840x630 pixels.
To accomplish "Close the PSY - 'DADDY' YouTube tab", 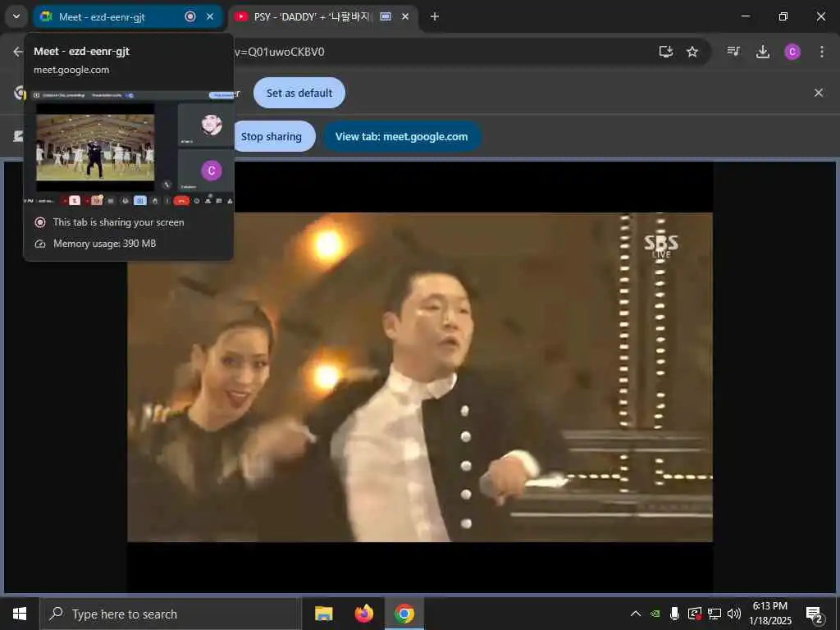I will (x=405, y=16).
